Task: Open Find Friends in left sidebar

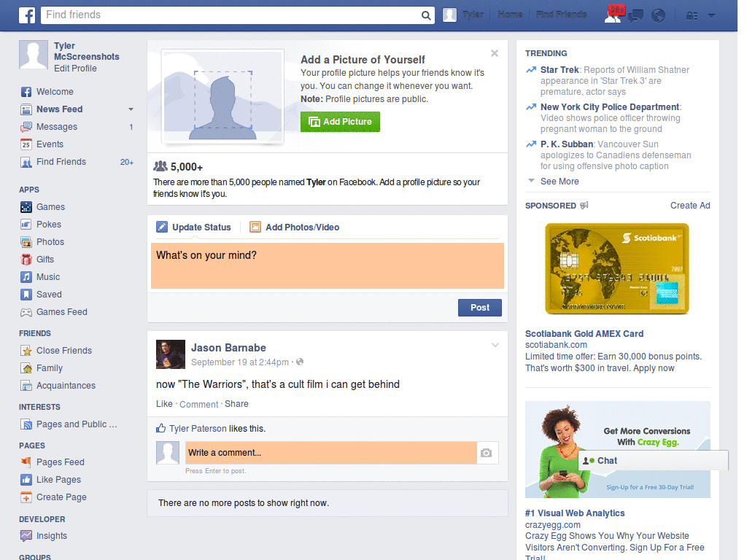Action: tap(61, 162)
